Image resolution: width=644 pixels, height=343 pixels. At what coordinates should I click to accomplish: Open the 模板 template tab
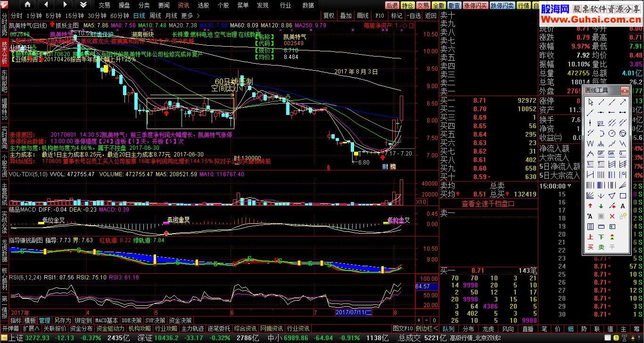click(x=30, y=320)
